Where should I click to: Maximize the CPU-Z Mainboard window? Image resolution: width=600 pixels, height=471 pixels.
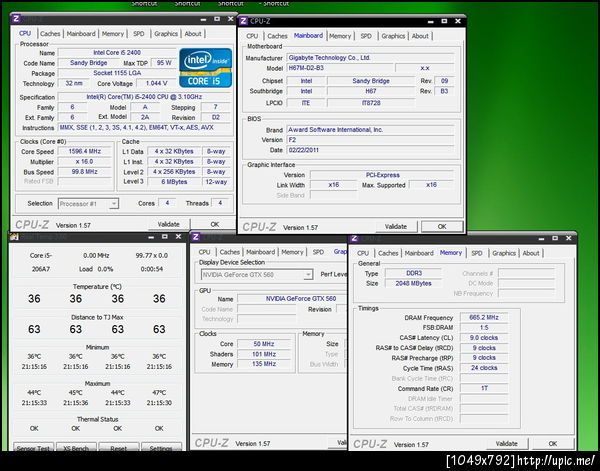coord(444,21)
